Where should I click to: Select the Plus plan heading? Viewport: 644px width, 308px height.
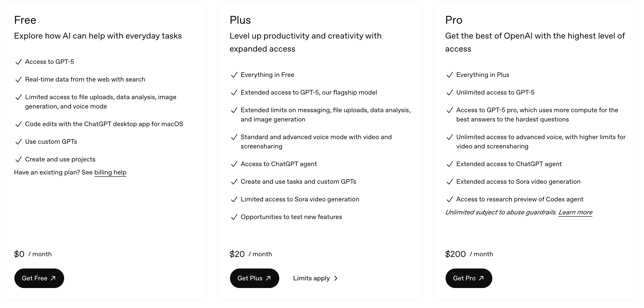point(240,20)
